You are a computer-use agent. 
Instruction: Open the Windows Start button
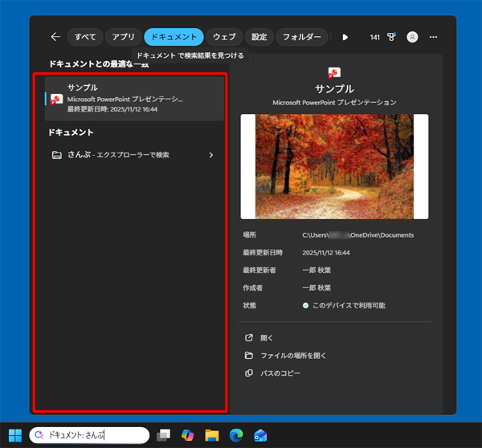[15, 435]
